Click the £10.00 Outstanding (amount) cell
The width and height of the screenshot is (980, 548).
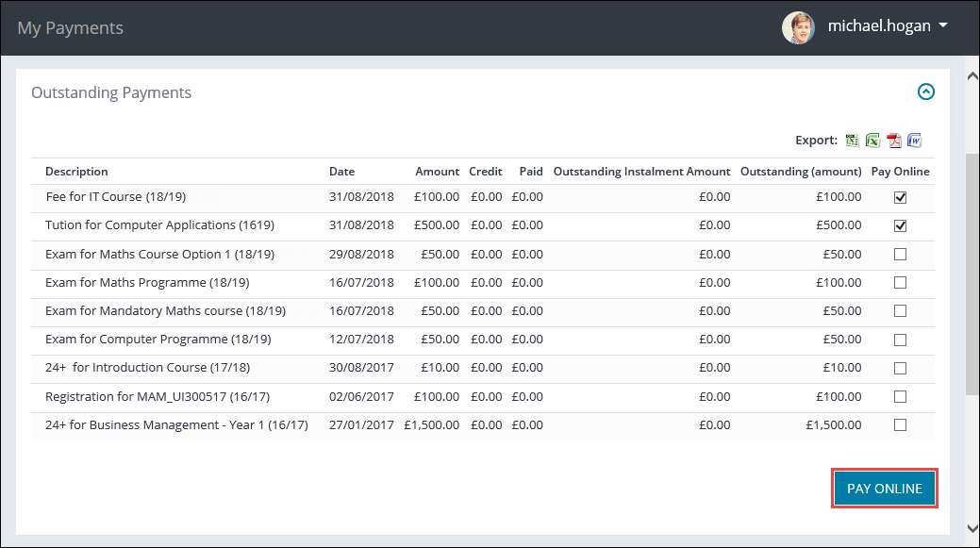(x=842, y=368)
